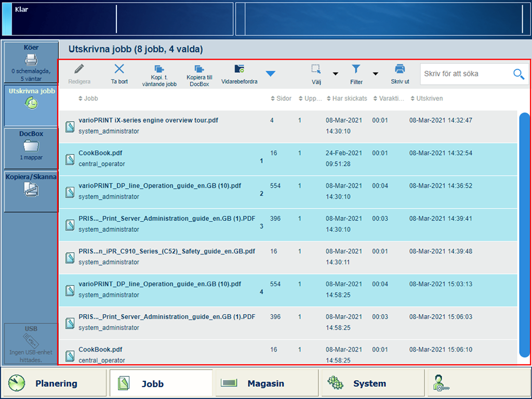Click the search magnifier icon
Screen dimensions: 532x399
point(518,74)
